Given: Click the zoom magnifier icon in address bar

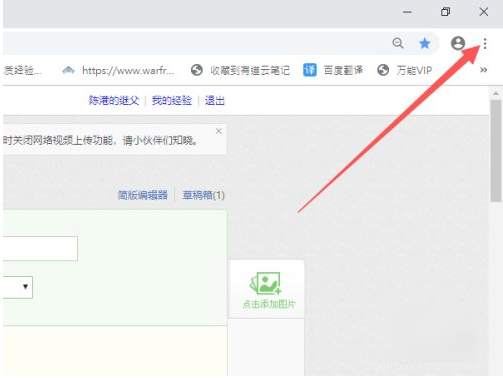Looking at the screenshot, I should [398, 43].
